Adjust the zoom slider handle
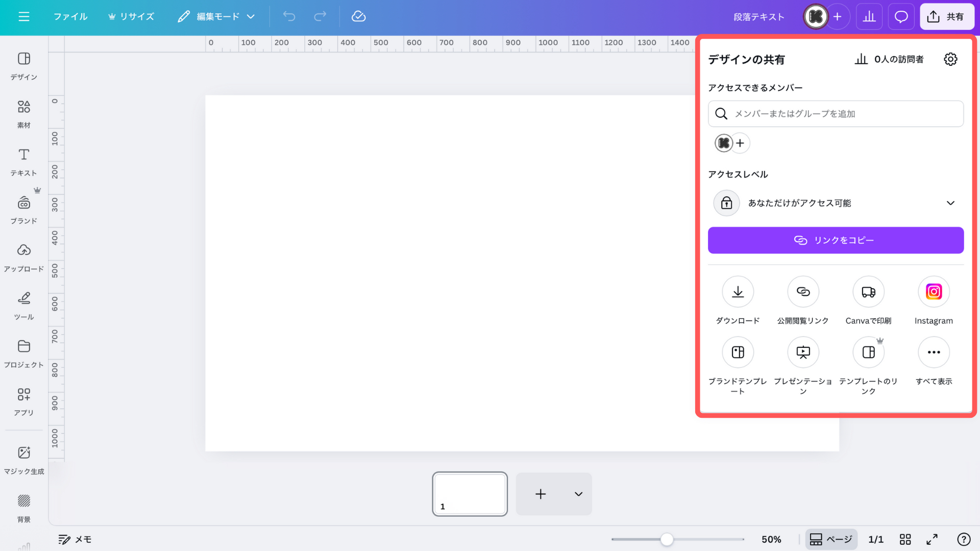This screenshot has width=980, height=551. (667, 539)
